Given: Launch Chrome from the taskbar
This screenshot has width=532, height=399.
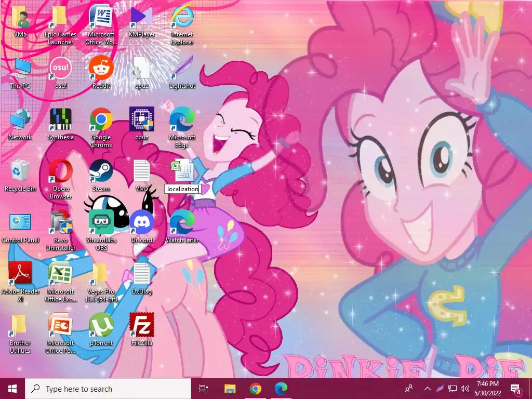Looking at the screenshot, I should pos(256,389).
